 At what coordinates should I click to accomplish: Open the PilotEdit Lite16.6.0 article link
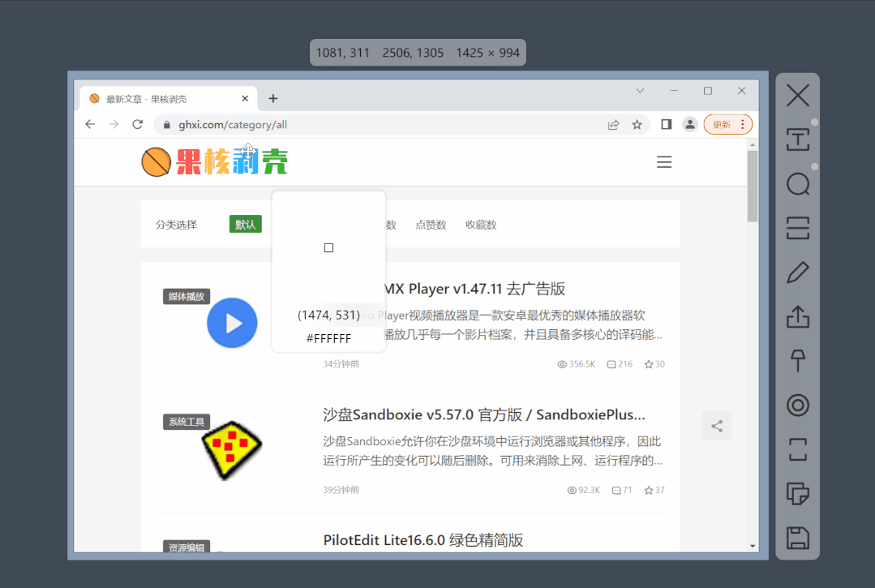[423, 540]
